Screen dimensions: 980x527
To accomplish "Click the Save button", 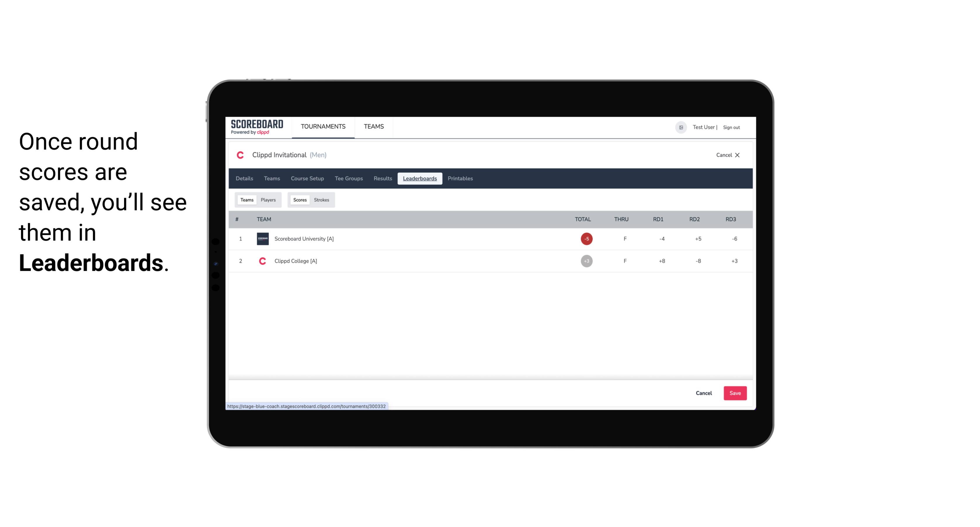I will 734,393.
